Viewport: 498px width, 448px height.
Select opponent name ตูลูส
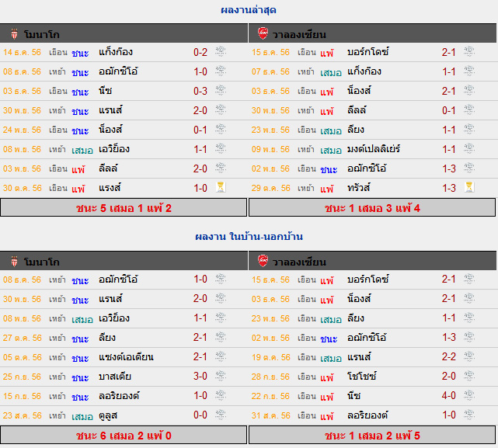click(x=108, y=415)
